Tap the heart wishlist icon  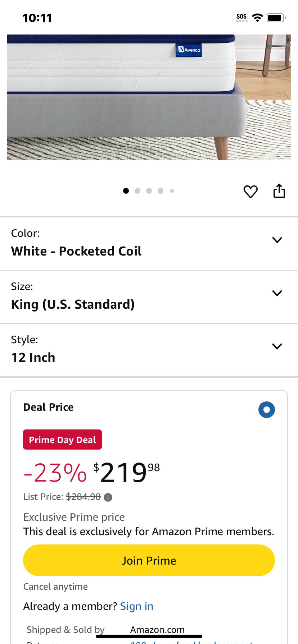(x=250, y=192)
